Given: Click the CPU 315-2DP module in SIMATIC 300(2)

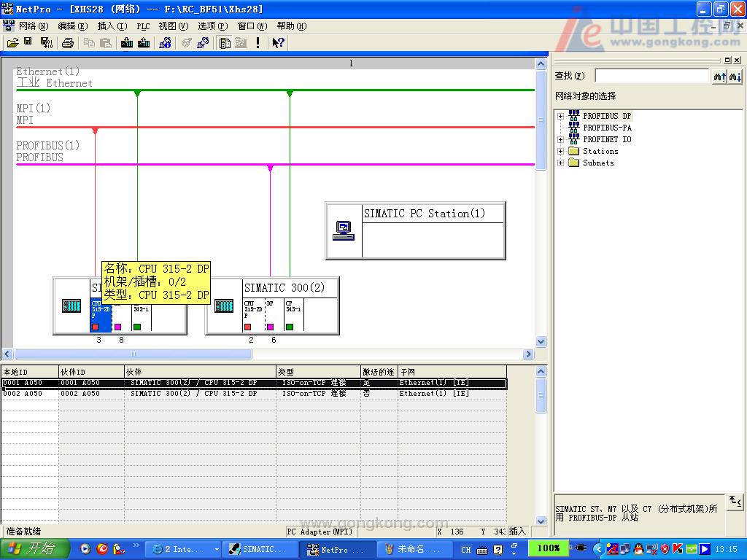Looking at the screenshot, I should tap(253, 315).
